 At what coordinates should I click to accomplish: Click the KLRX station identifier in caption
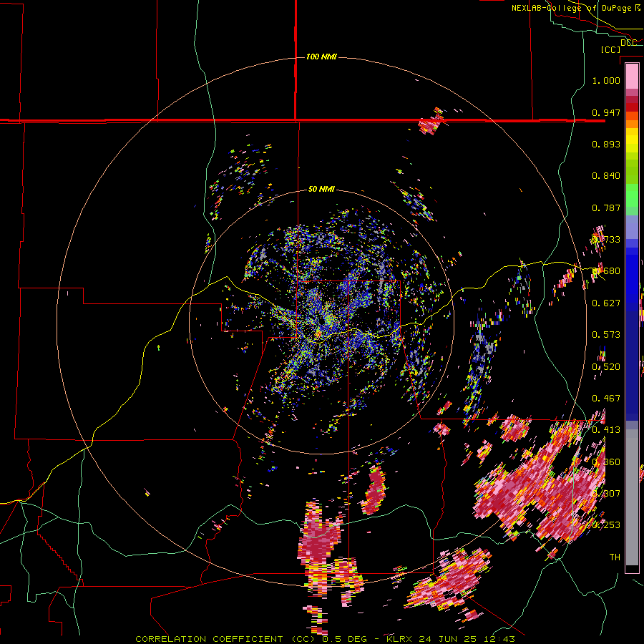pos(399,639)
